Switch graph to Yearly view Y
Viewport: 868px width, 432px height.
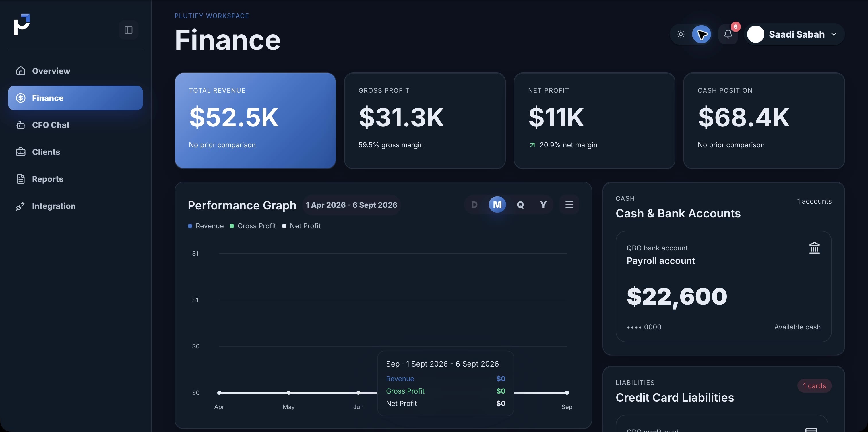coord(543,204)
